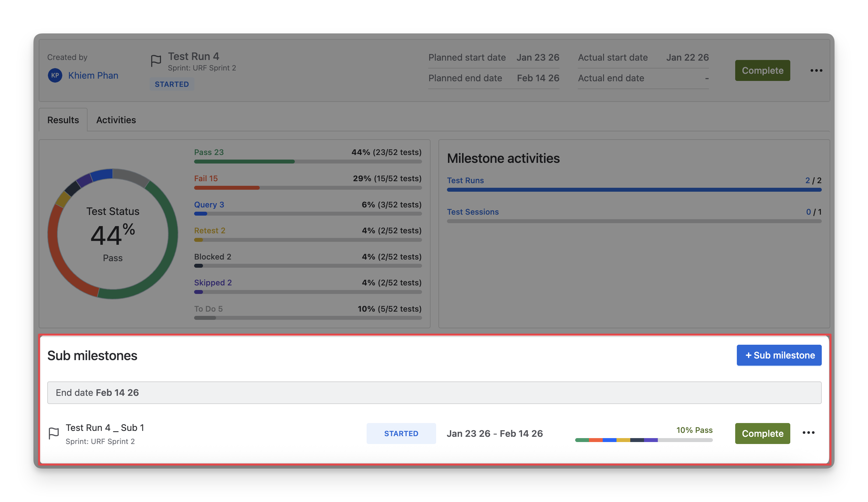Open the Test Runs link
Viewport: 868px width, 502px height.
pos(465,181)
